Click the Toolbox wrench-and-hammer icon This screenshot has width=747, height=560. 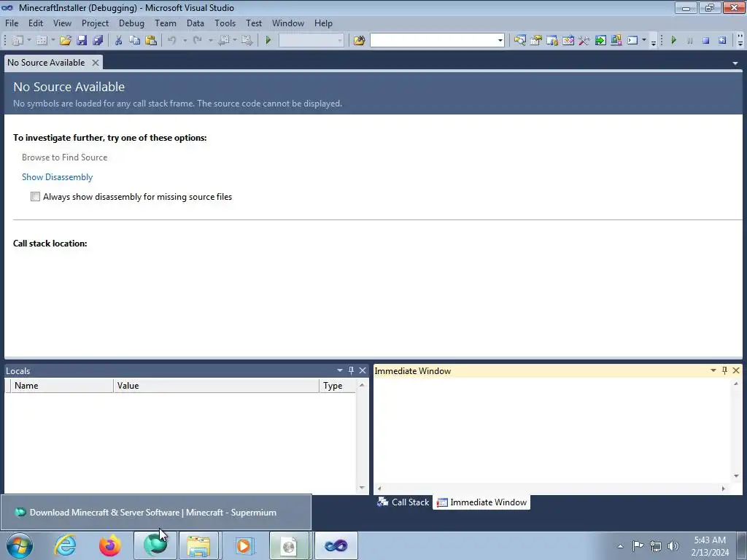click(584, 41)
